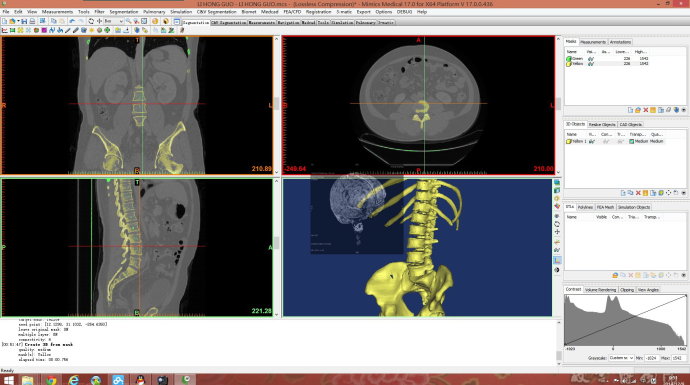Open Internet Explorer from the taskbar

[x=73, y=380]
